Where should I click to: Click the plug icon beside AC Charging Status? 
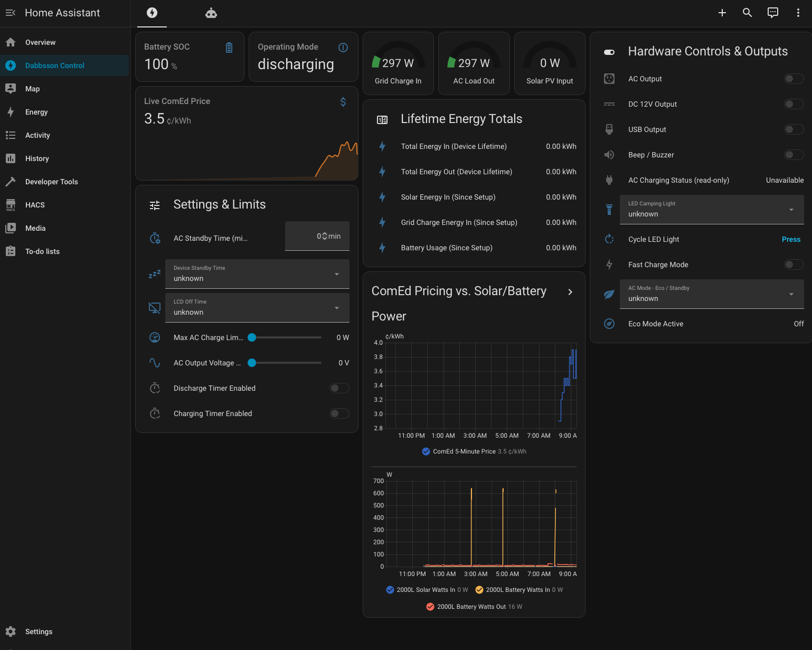[x=609, y=180]
